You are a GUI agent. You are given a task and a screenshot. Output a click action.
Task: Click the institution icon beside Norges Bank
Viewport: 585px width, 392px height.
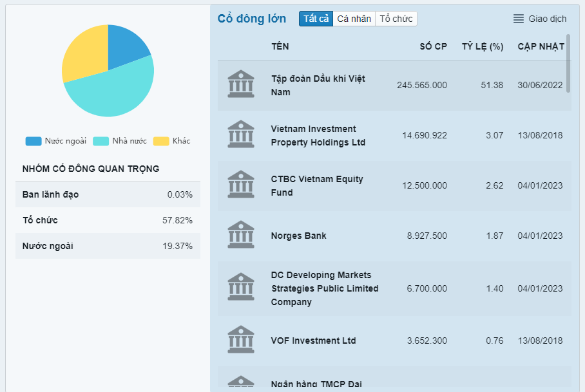click(241, 235)
